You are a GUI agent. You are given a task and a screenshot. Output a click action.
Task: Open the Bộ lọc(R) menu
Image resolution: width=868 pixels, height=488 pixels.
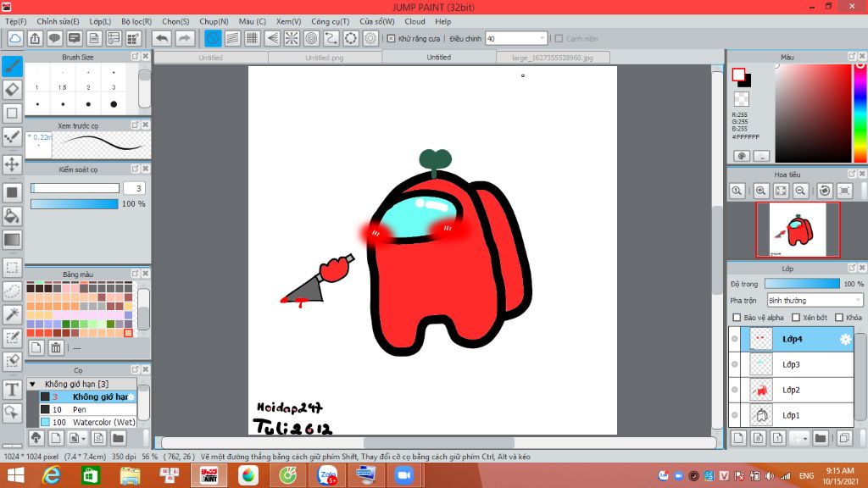[136, 21]
